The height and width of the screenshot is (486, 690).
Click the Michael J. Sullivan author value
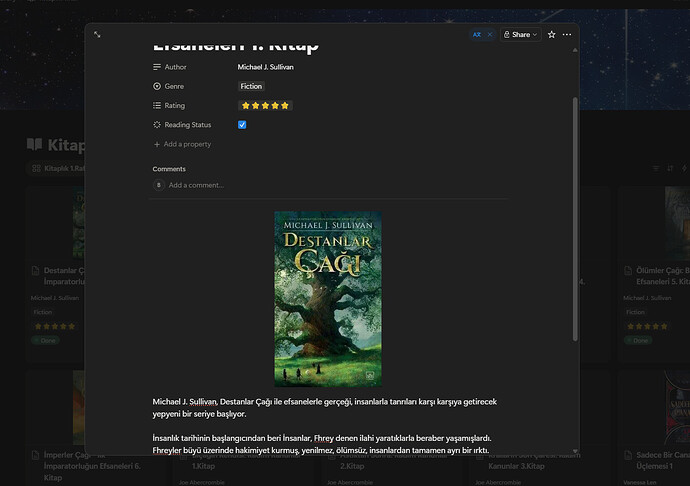[265, 67]
